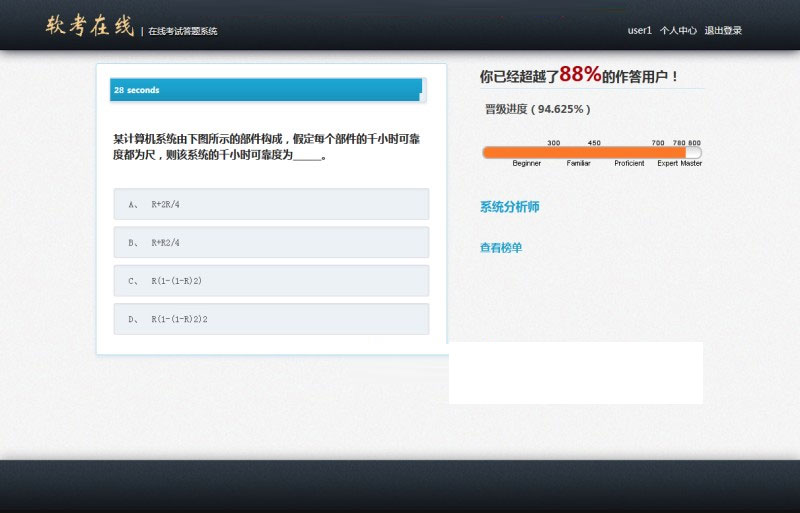Image resolution: width=800 pixels, height=513 pixels.
Task: Click the Master level label
Action: (x=692, y=163)
